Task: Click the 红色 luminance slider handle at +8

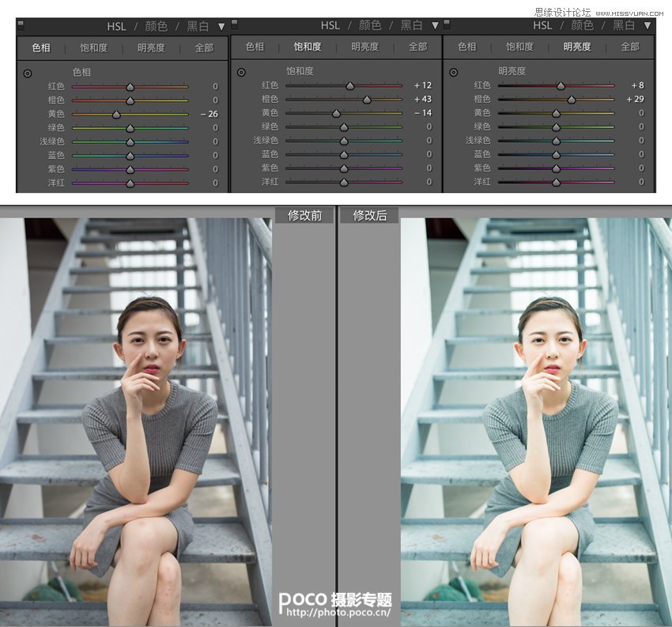Action: point(561,86)
